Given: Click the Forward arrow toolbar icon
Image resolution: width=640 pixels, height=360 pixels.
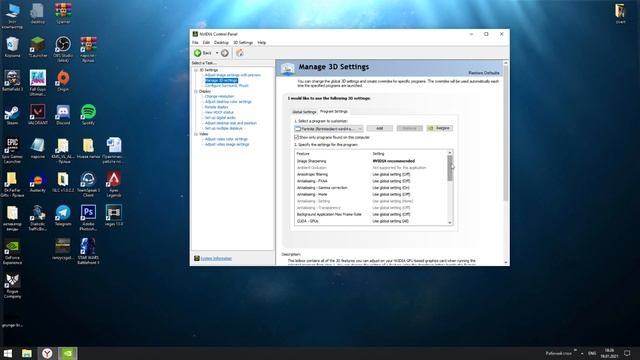Looking at the screenshot, I should pyautogui.click(x=224, y=53).
